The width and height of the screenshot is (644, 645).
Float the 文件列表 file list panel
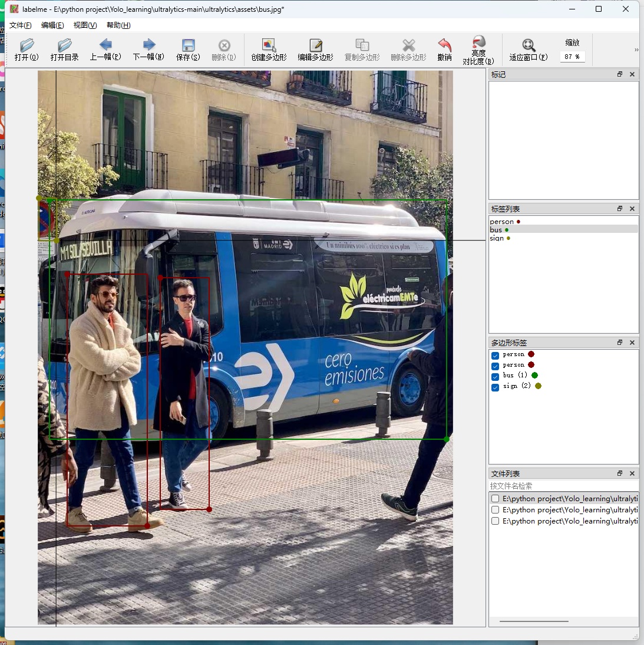pos(620,473)
